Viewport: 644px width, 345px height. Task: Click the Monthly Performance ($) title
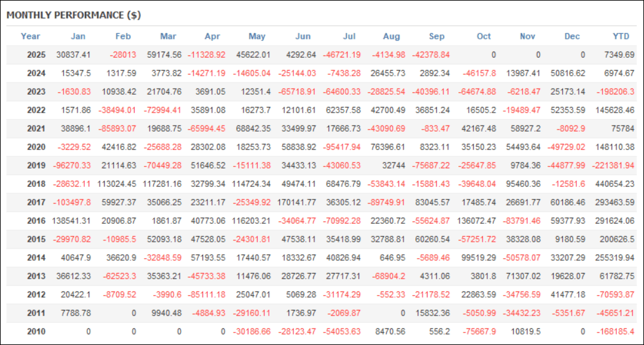[x=74, y=15]
